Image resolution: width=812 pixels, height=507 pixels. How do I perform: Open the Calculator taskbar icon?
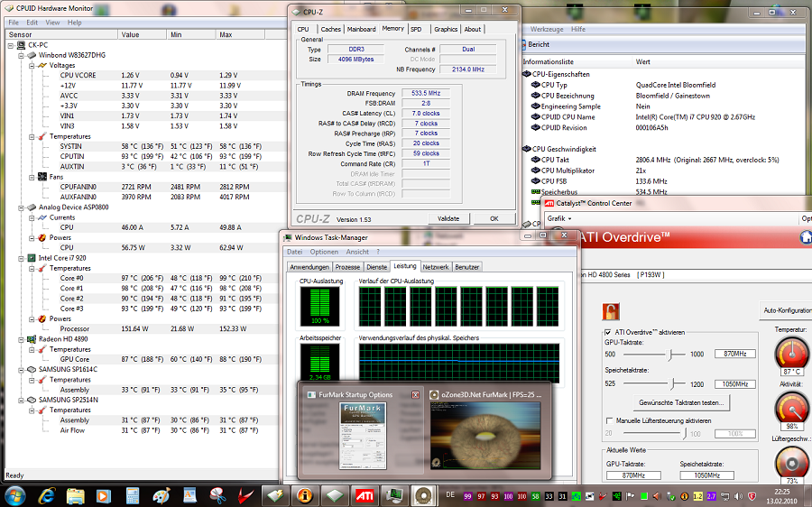tap(132, 496)
